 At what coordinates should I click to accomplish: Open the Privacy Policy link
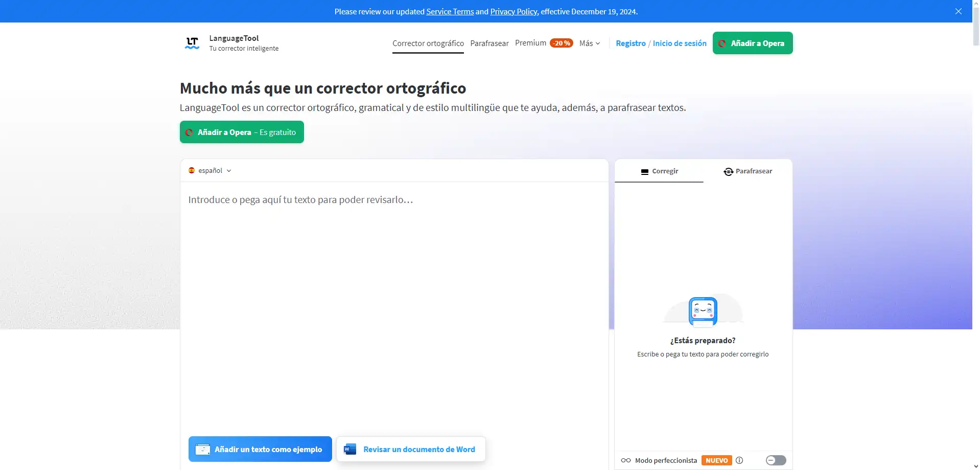(514, 11)
